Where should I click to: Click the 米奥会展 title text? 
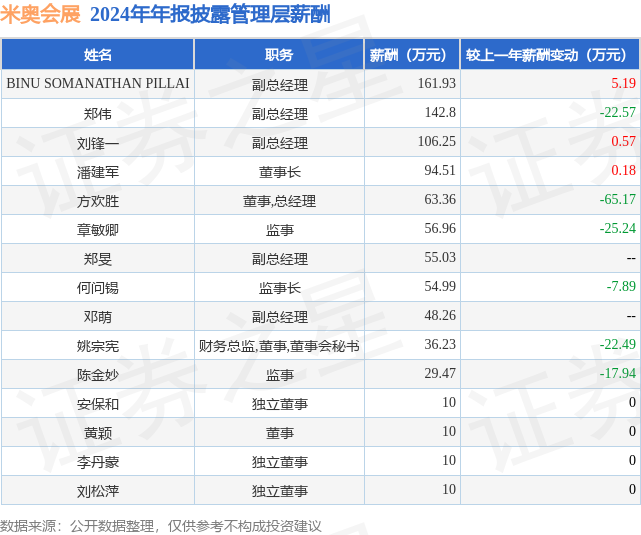point(40,14)
